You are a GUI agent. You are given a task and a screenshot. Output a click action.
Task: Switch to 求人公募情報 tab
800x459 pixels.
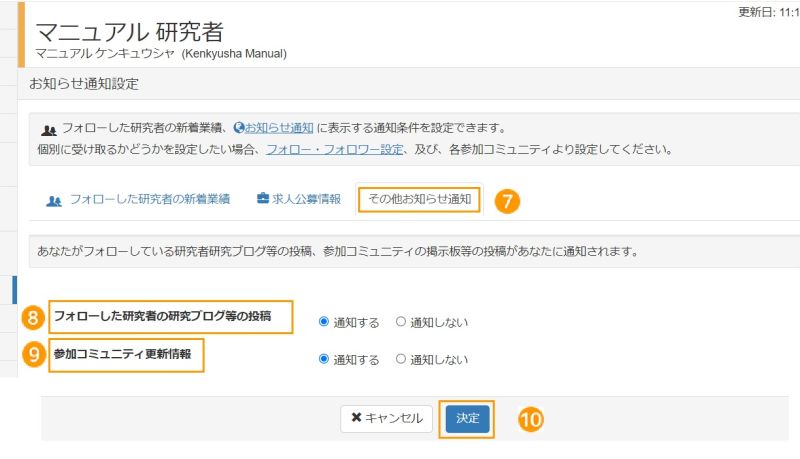[x=298, y=199]
